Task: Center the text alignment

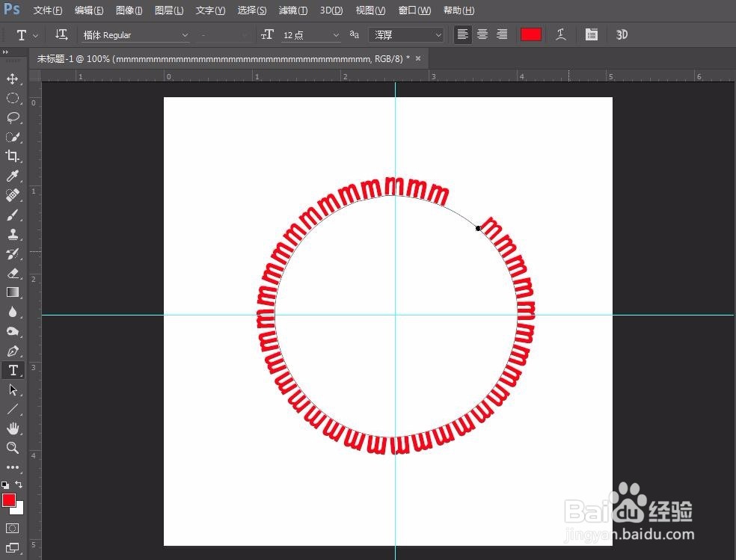Action: pos(482,34)
